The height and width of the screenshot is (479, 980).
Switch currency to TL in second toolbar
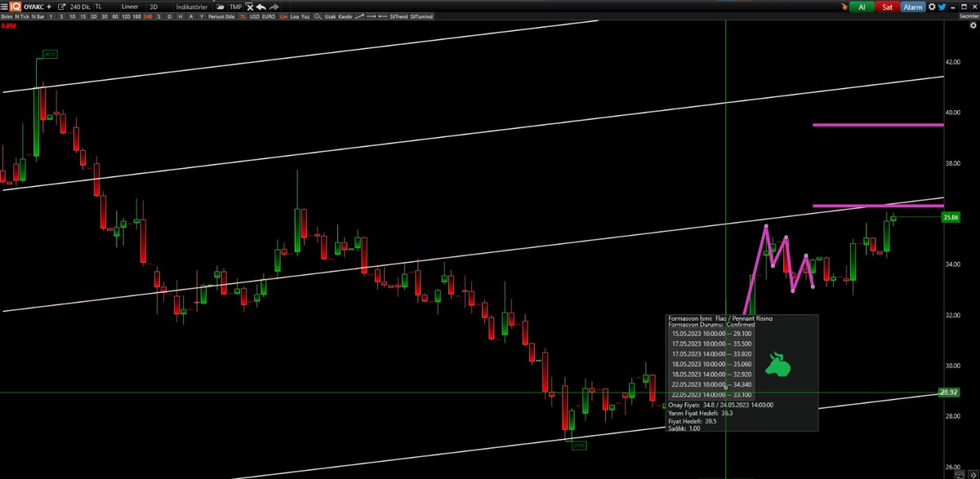click(x=243, y=16)
